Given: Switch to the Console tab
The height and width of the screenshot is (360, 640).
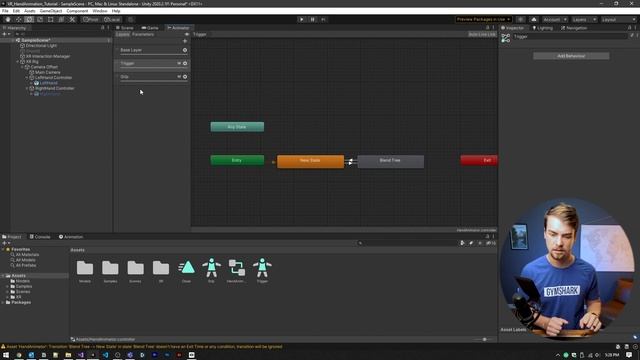Looking at the screenshot, I should click(40, 237).
